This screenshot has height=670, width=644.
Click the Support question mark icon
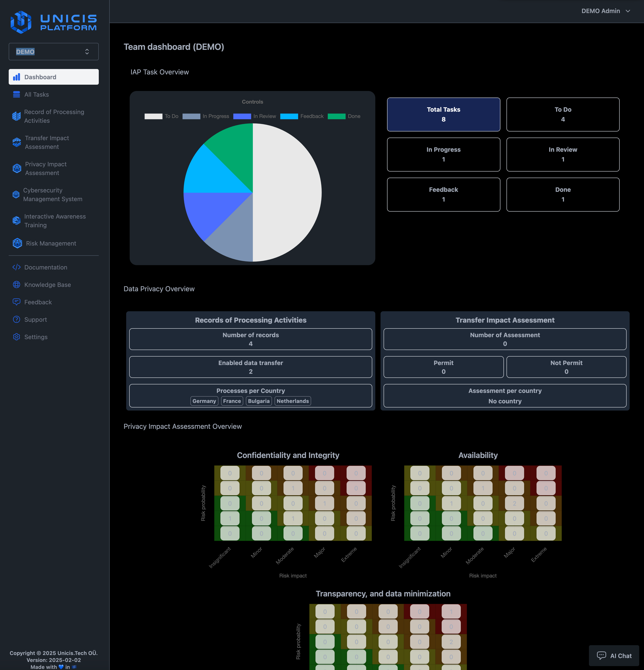coord(16,320)
